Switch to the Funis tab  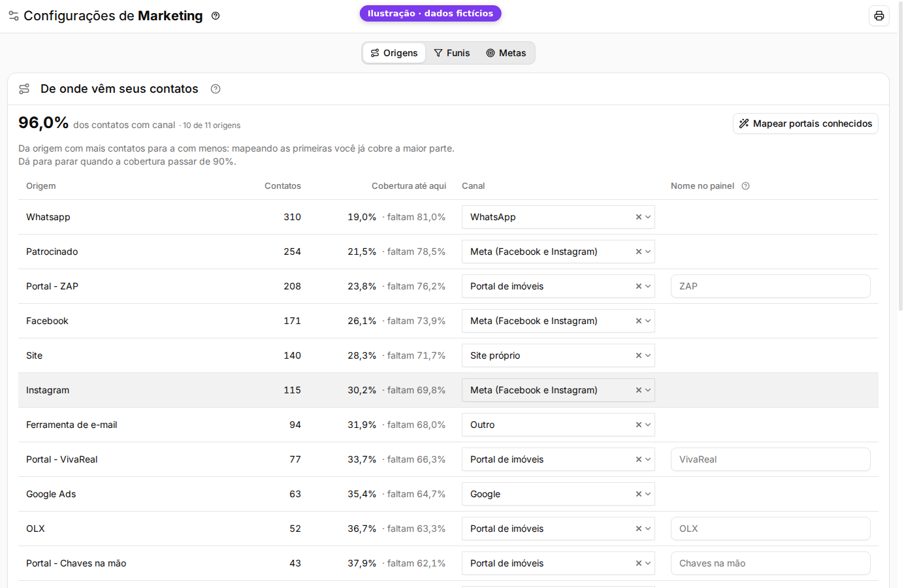coord(452,53)
